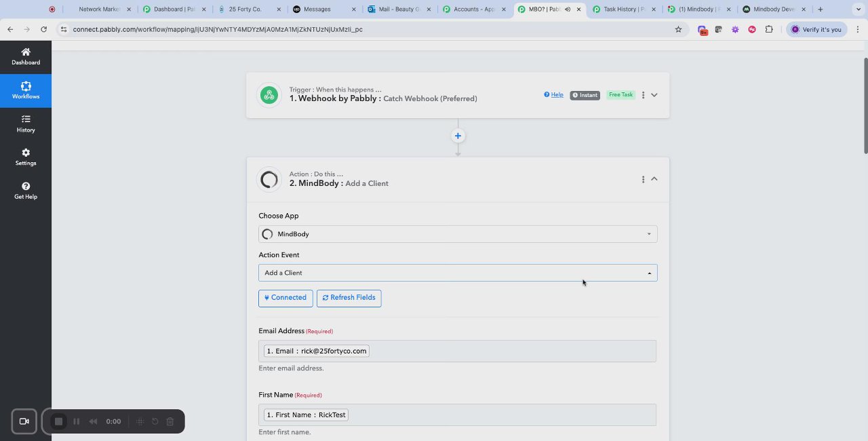Click the Free Task badge
This screenshot has height=441, width=868.
[620, 95]
